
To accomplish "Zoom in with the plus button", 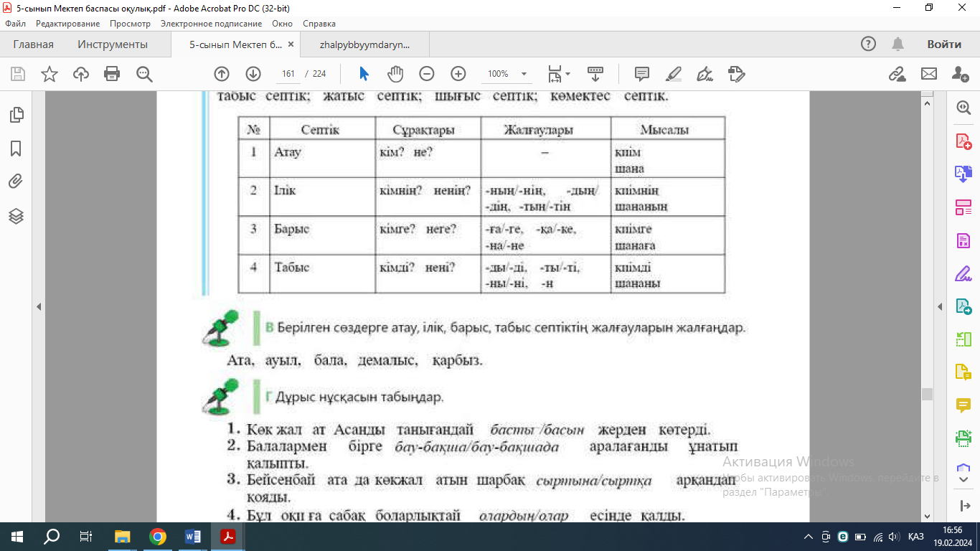I will point(458,74).
